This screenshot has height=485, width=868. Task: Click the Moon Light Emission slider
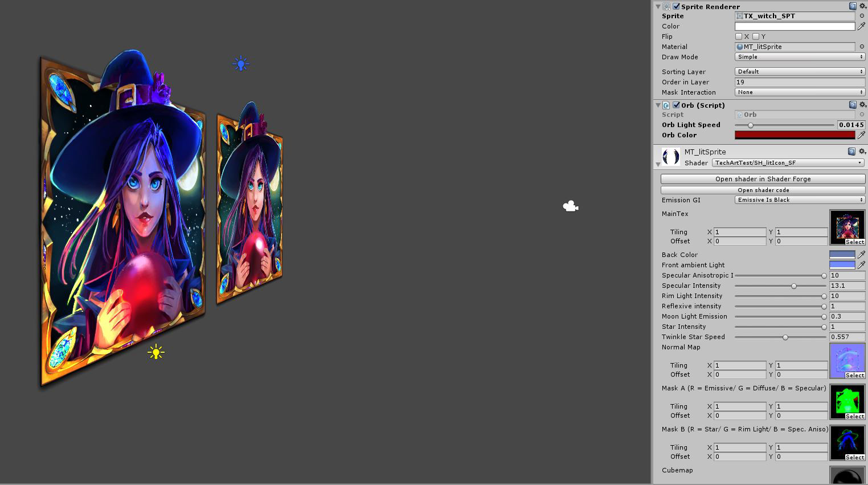pyautogui.click(x=780, y=316)
